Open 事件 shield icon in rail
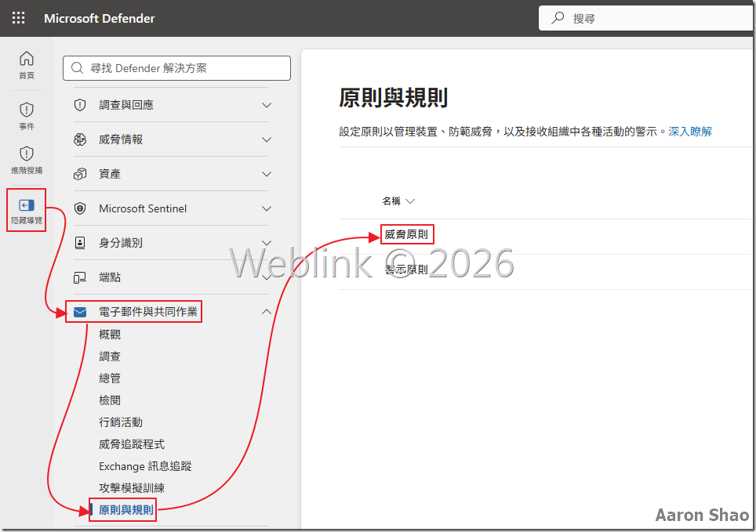 click(27, 110)
